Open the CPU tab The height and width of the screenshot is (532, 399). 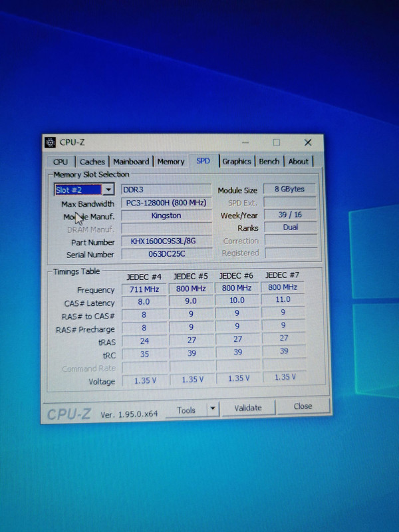pos(61,162)
